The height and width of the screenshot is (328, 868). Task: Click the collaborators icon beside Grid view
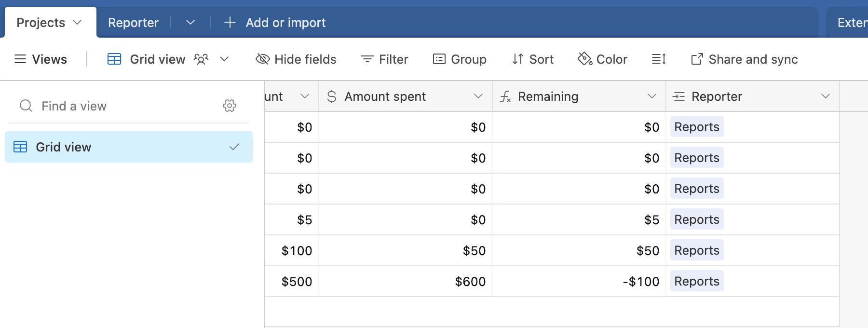[201, 59]
